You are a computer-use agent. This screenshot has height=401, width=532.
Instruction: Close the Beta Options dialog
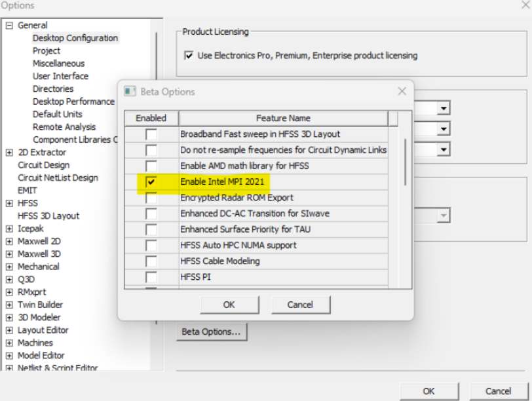(x=402, y=92)
